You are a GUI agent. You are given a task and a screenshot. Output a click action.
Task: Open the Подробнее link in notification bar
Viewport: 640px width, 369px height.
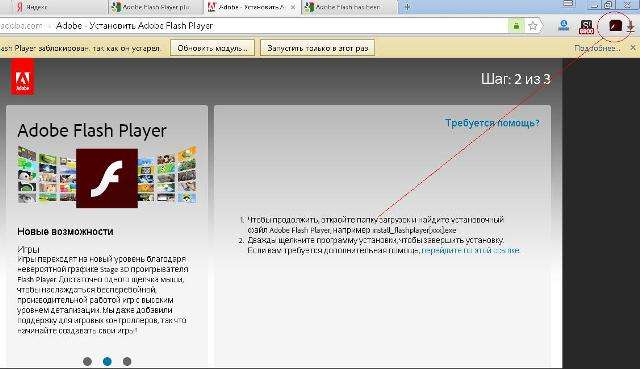click(597, 48)
